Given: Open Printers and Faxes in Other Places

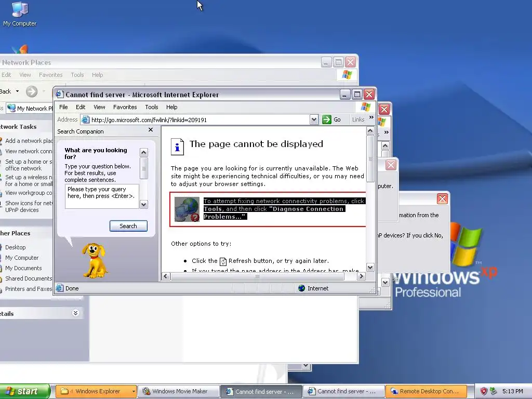Looking at the screenshot, I should tap(29, 289).
